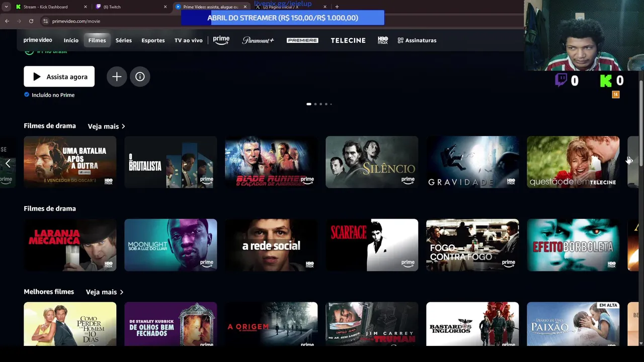Open Gravidade movie thumbnail
Image resolution: width=644 pixels, height=362 pixels.
click(x=472, y=162)
